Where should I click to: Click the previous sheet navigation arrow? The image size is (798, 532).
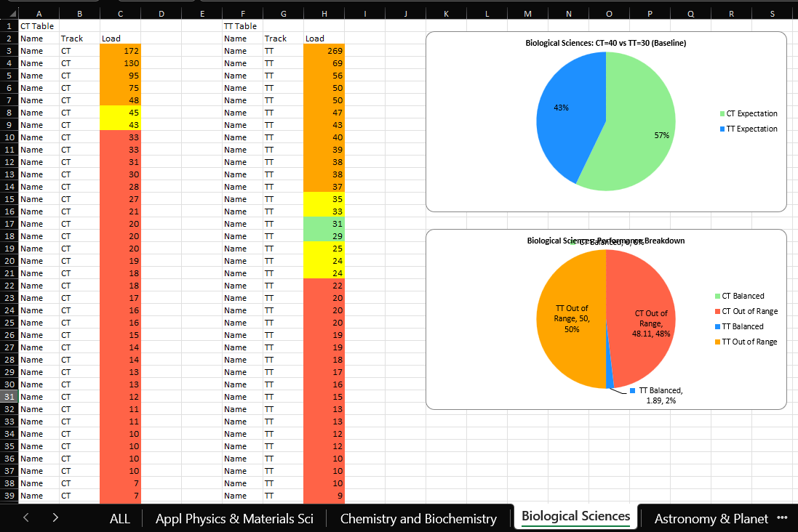point(26,517)
